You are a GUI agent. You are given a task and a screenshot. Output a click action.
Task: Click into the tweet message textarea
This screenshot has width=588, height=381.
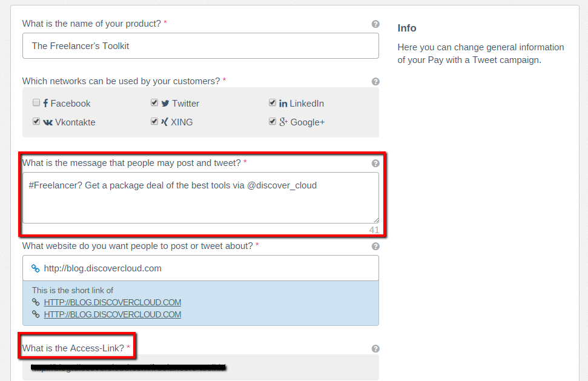(200, 203)
